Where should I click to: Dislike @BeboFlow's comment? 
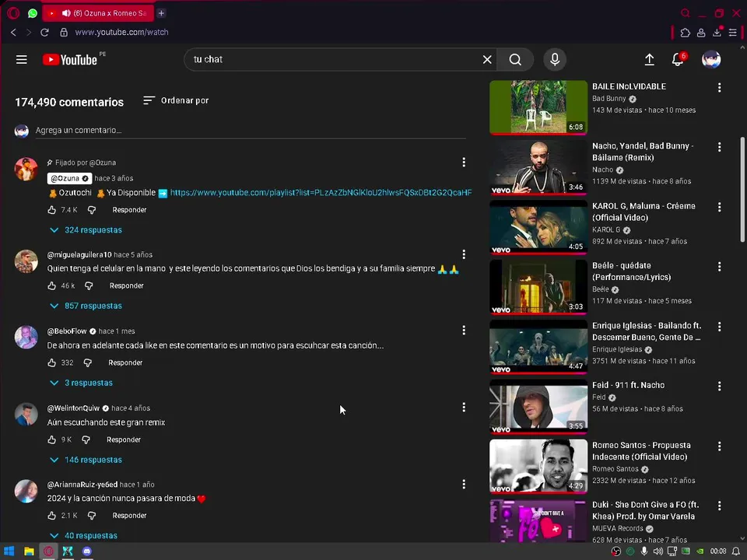[x=88, y=362]
